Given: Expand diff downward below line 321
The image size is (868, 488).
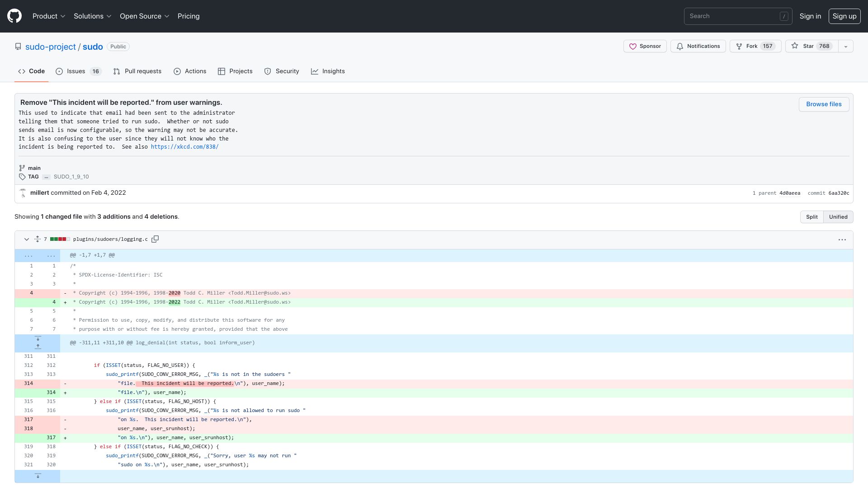Looking at the screenshot, I should pyautogui.click(x=38, y=476).
